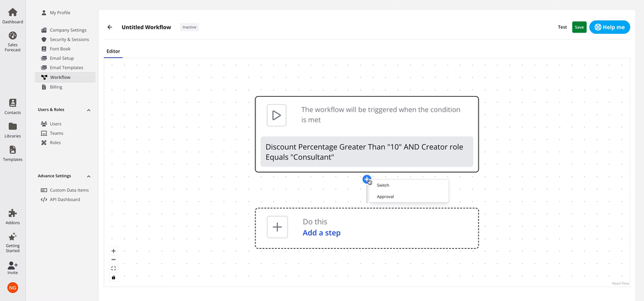Switch to the Editor tab

113,52
